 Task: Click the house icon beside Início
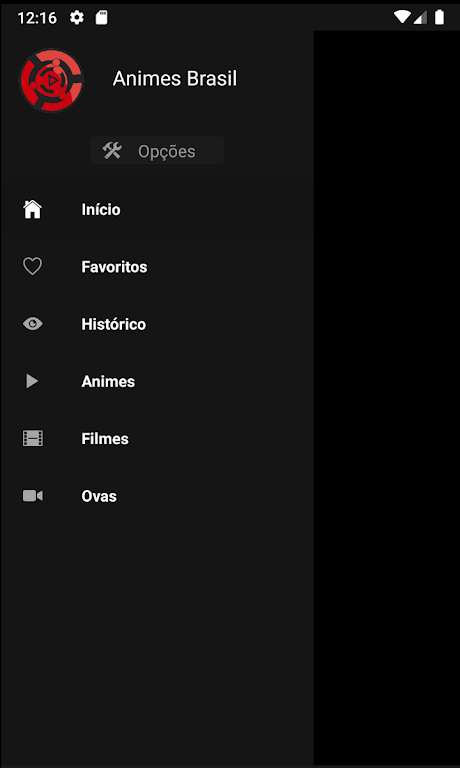point(32,209)
